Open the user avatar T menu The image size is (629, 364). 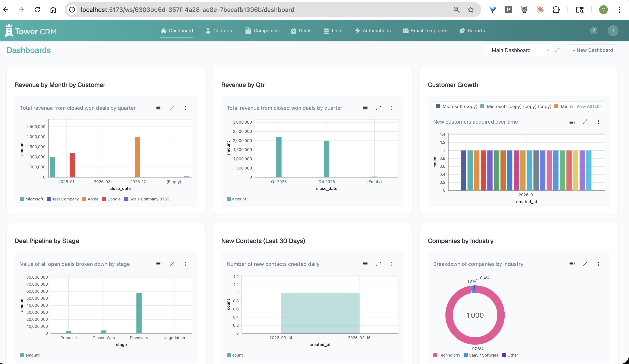(613, 31)
